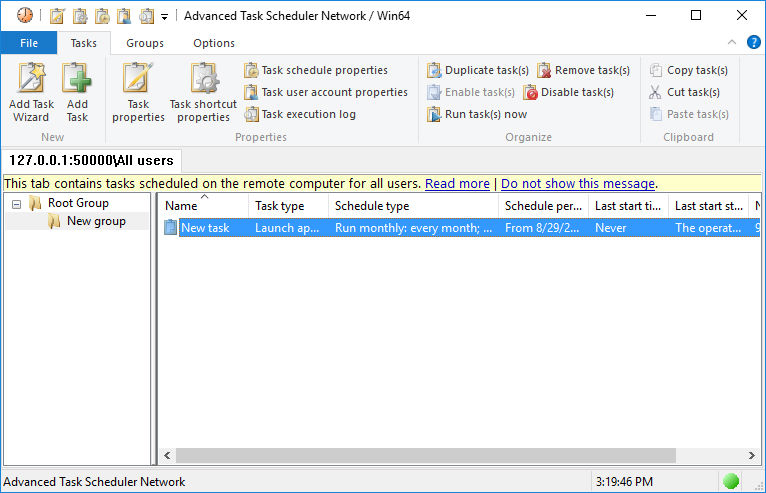The width and height of the screenshot is (766, 493).
Task: Click the 3:19:46 PM status bar clock
Action: (624, 482)
